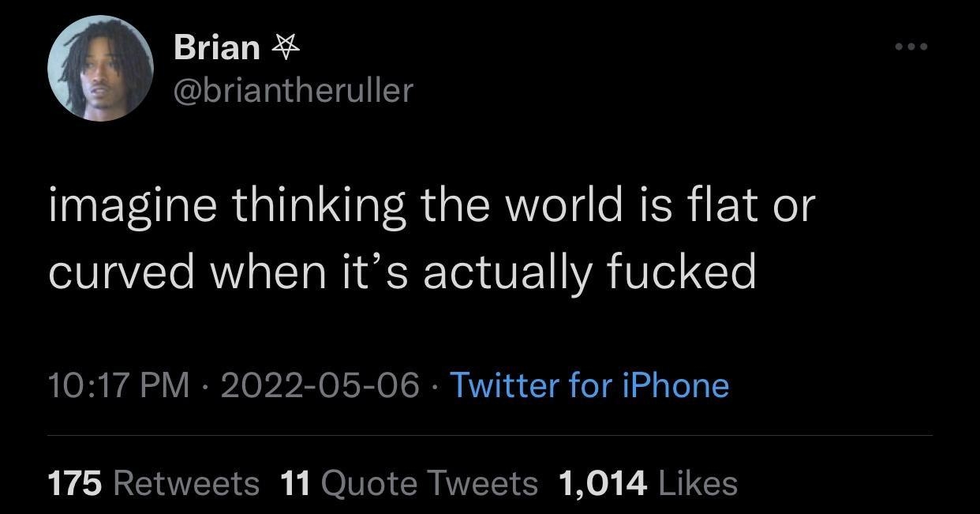
Task: Click the Likes label text
Action: [696, 482]
